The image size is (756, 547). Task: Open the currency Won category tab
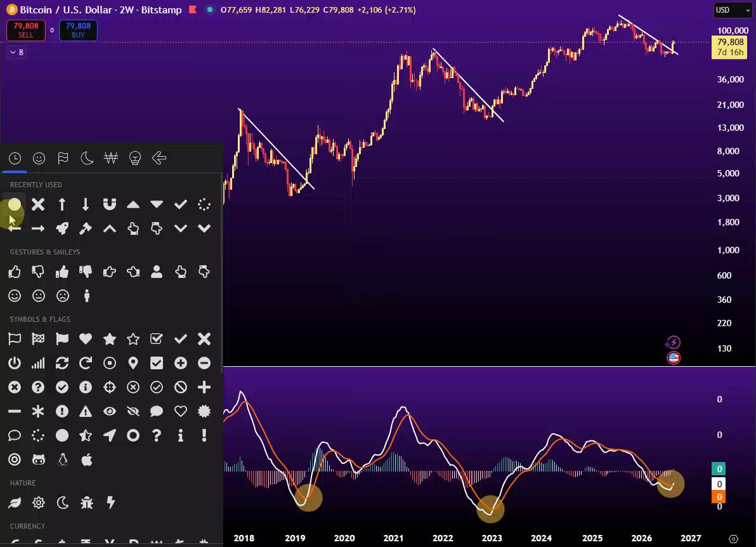click(111, 158)
